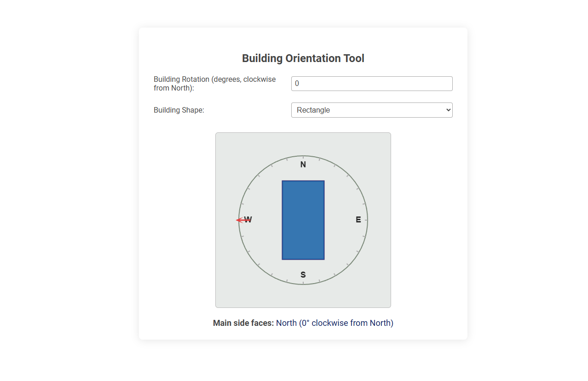The width and height of the screenshot is (588, 381).
Task: Click the Building Orientation Tool title
Action: pyautogui.click(x=303, y=58)
